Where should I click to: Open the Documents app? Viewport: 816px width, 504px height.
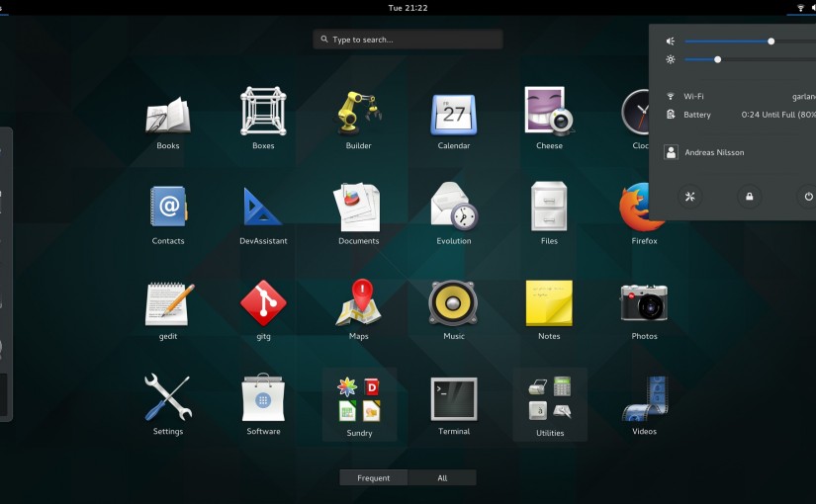tap(358, 207)
